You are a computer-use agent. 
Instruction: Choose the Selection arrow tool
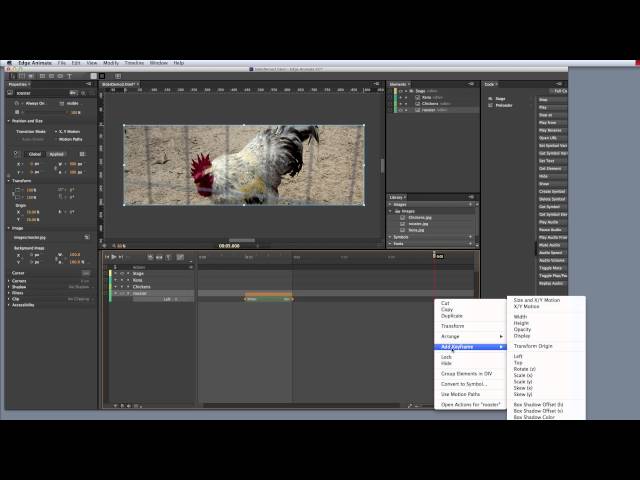tap(13, 76)
